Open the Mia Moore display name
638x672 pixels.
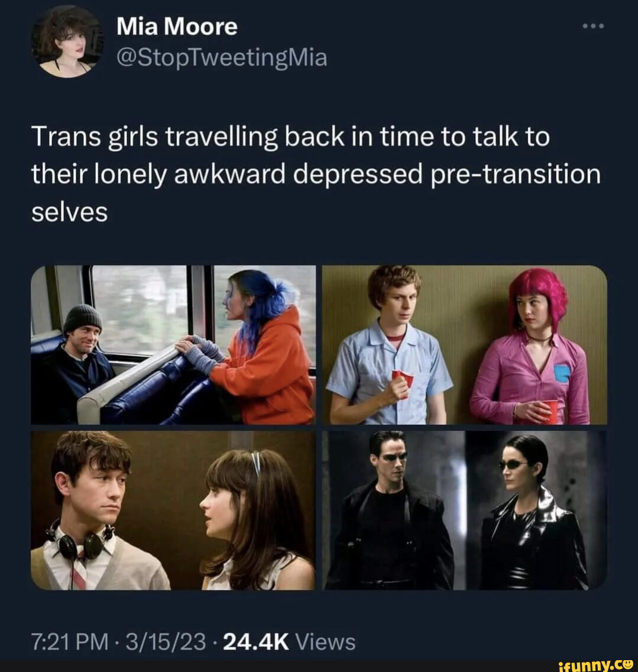[177, 27]
